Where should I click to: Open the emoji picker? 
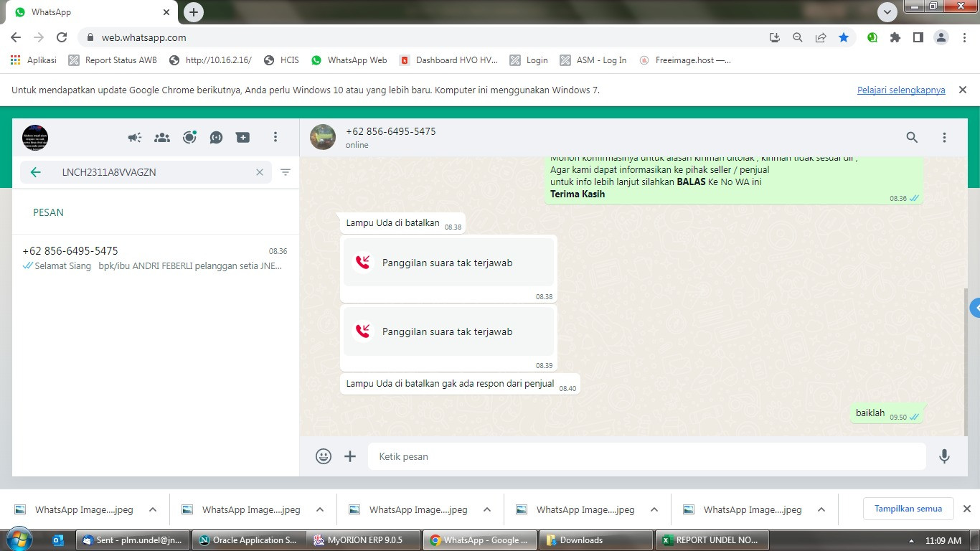[x=324, y=456]
